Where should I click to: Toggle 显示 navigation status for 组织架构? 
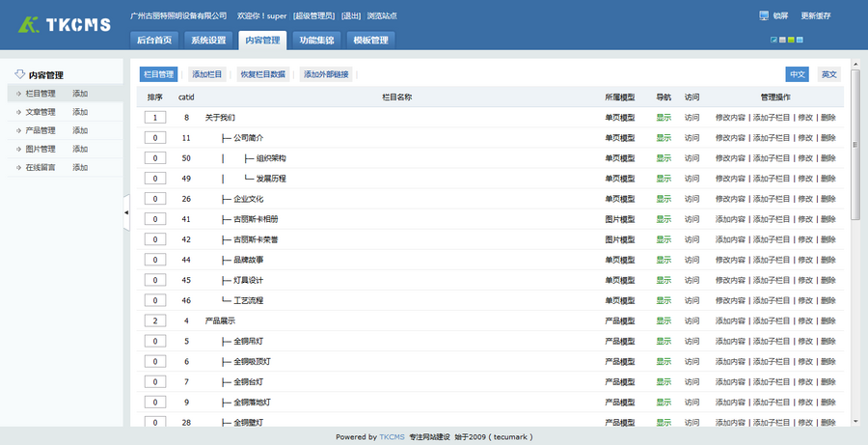(664, 158)
